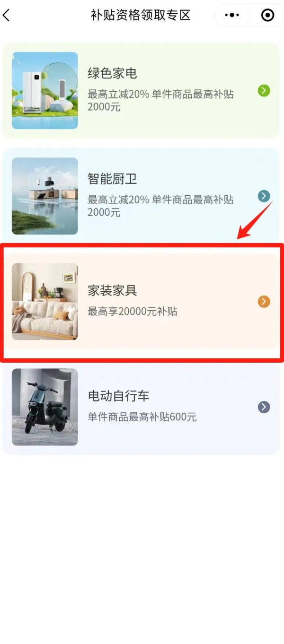Tap the teal chevron for 智能厨卫
Viewport: 284px width, 644px height.
(264, 196)
